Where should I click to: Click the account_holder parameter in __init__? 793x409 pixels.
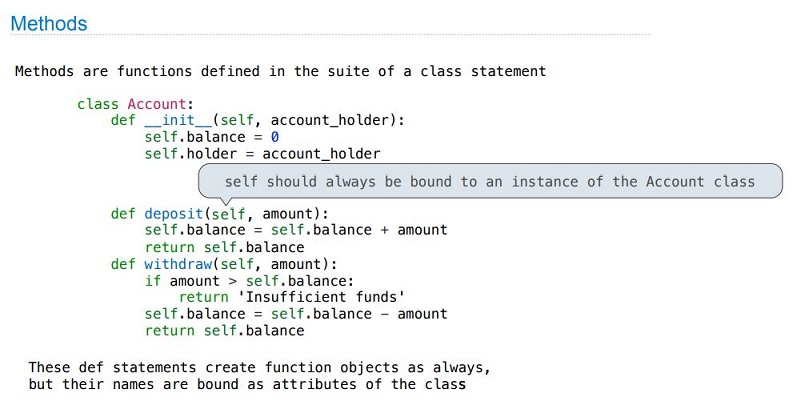click(x=330, y=120)
